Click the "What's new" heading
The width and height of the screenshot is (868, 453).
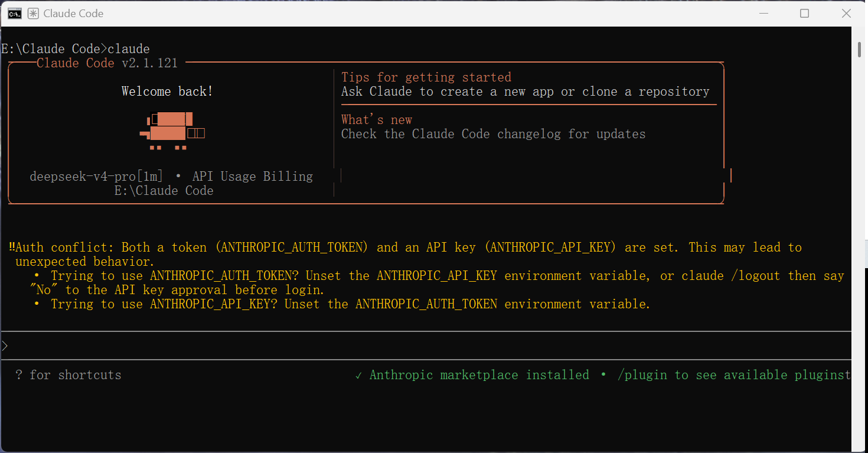[377, 120]
